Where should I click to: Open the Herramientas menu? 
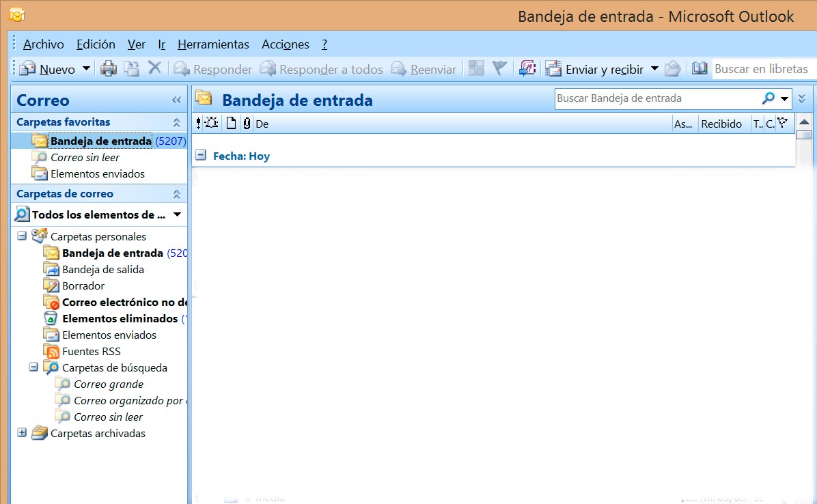tap(213, 44)
